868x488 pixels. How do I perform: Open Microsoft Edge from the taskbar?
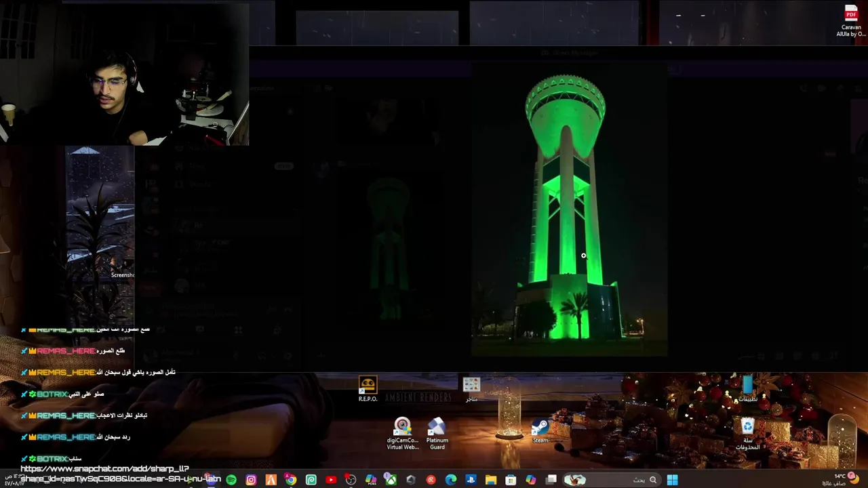pyautogui.click(x=450, y=480)
